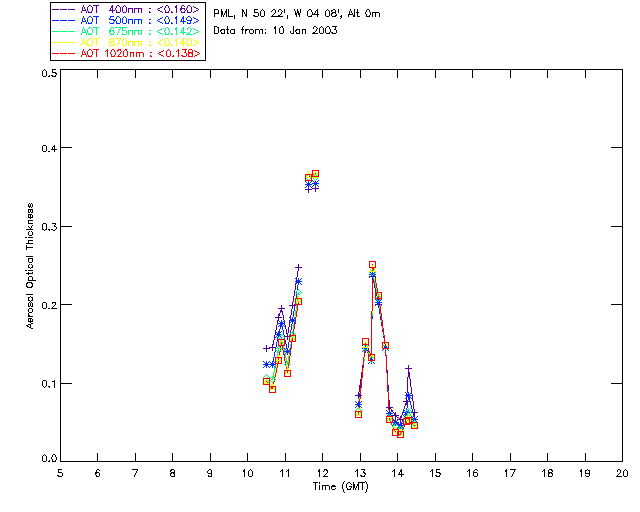The height and width of the screenshot is (512, 640).
Task: Click the purple plus peak marker near 11.4 GMT
Action: [298, 267]
